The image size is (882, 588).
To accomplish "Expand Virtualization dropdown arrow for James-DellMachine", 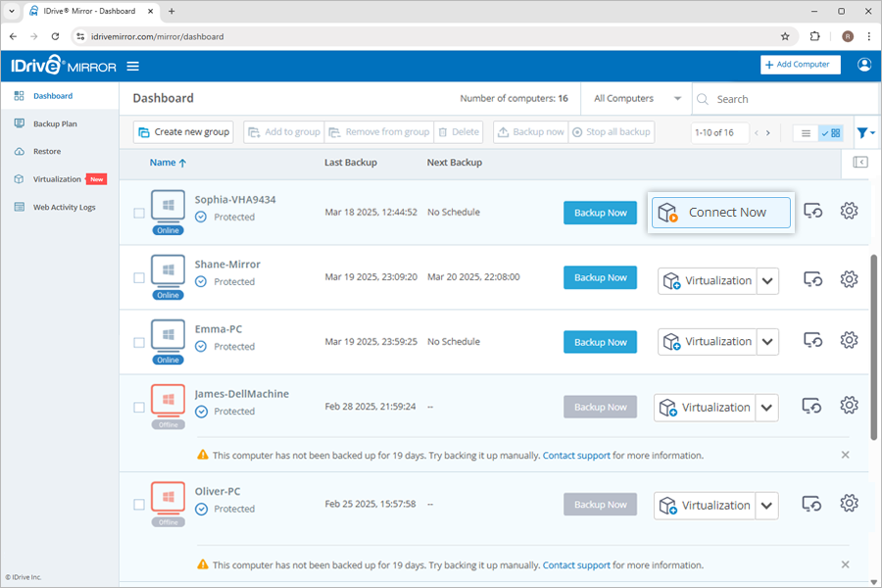I will point(766,408).
